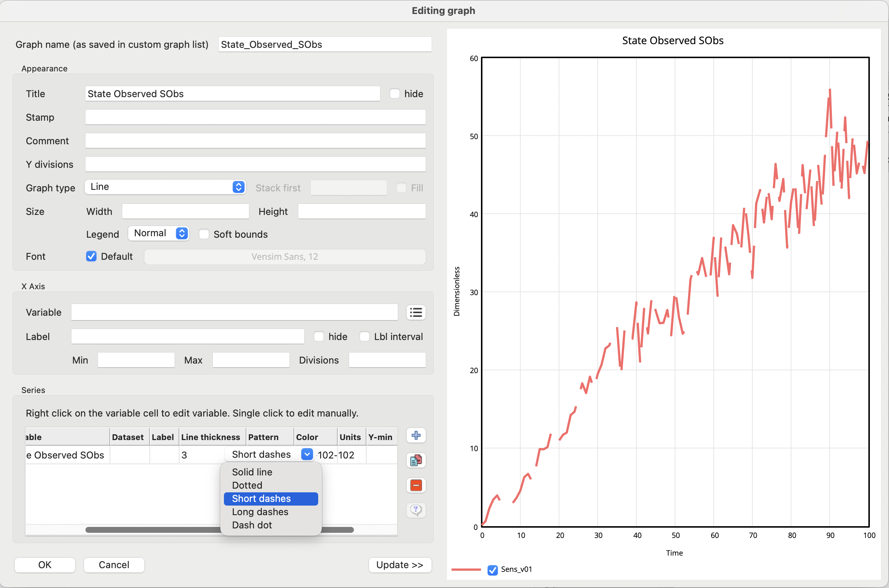This screenshot has width=889, height=588.
Task: Uncheck the Sens_v01 legend checkbox
Action: point(492,570)
